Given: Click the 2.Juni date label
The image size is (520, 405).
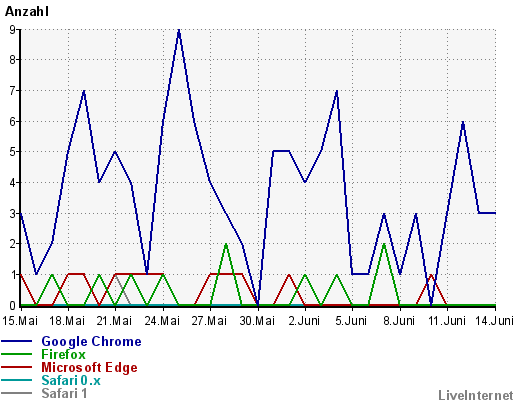Looking at the screenshot, I should coord(304,321).
